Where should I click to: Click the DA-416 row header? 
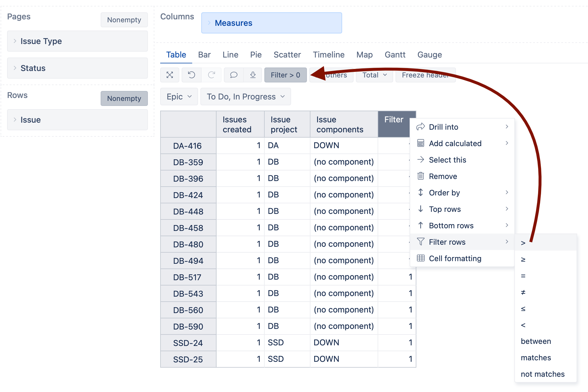pos(188,146)
